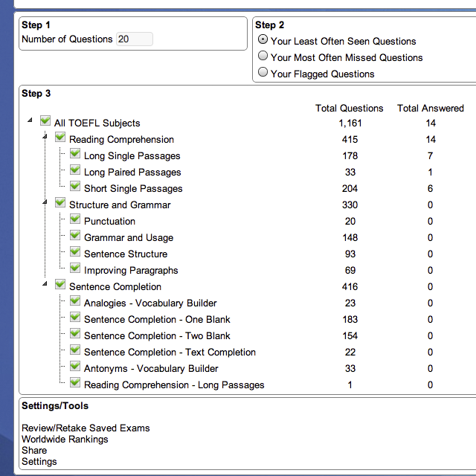Toggle Sentence Structure checkbox

coord(75,251)
